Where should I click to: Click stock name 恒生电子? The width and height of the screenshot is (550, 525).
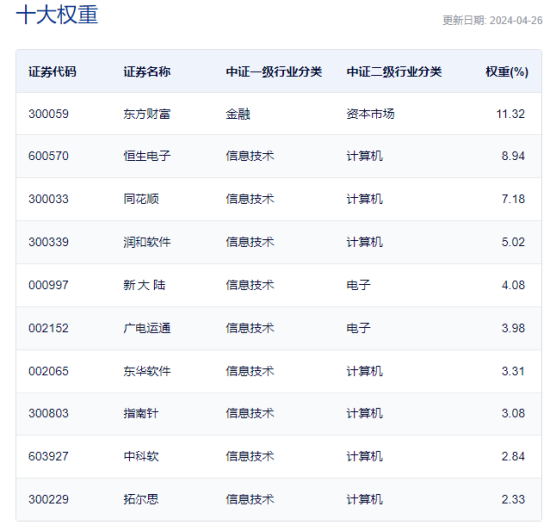(x=147, y=156)
